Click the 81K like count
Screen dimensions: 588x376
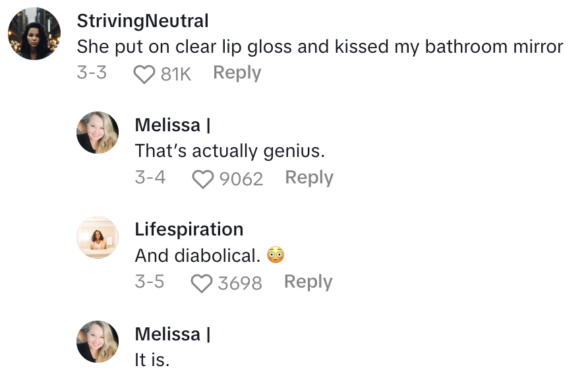point(175,74)
